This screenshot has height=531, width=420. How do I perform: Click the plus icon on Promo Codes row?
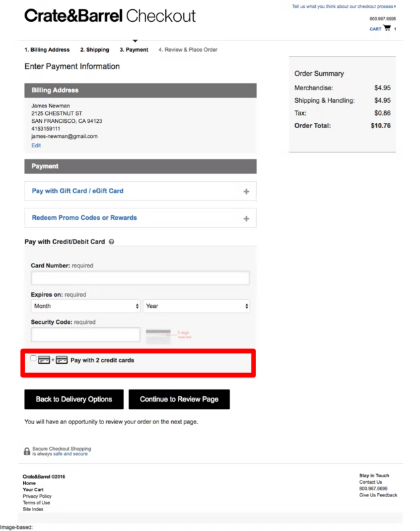coord(246,218)
